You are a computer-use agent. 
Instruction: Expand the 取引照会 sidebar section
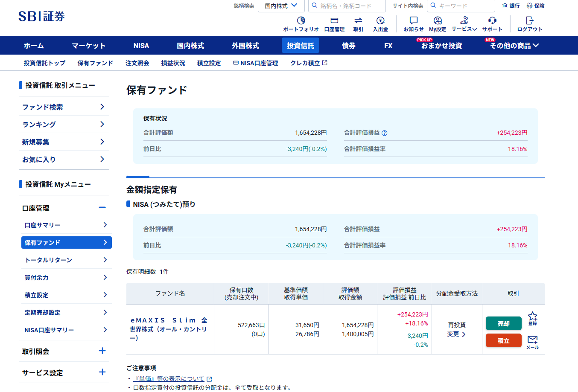point(102,351)
